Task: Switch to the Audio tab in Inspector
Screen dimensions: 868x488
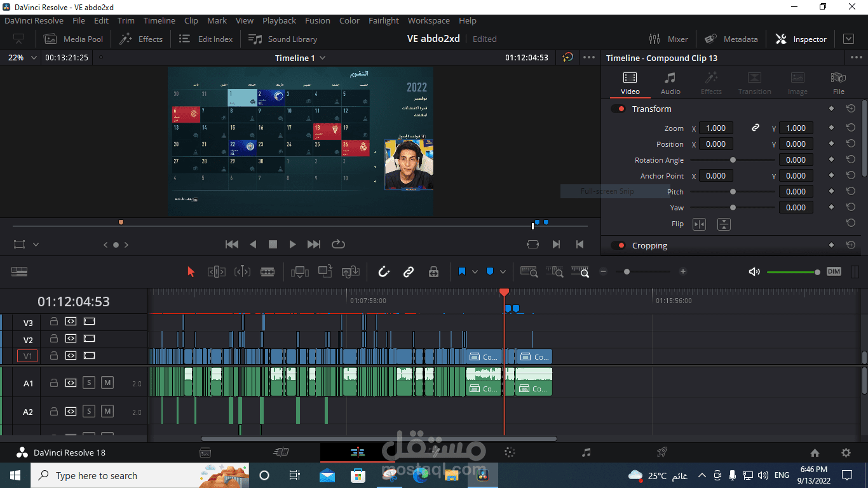Action: [x=670, y=83]
